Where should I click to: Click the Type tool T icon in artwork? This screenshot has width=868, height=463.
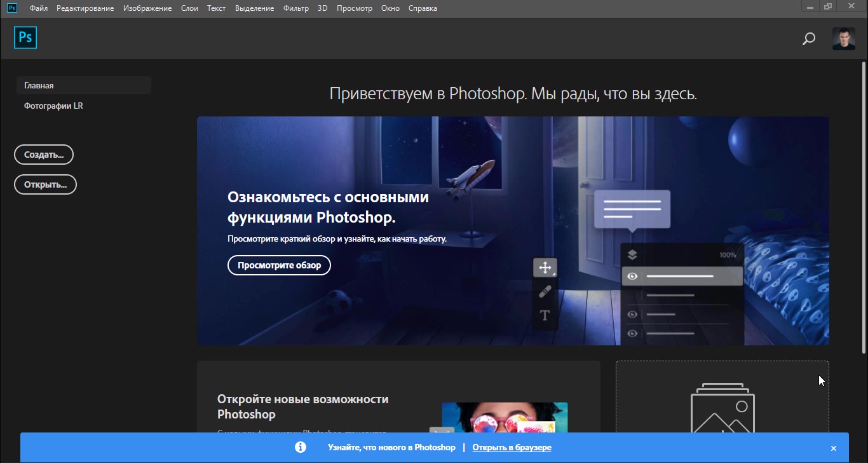(545, 315)
